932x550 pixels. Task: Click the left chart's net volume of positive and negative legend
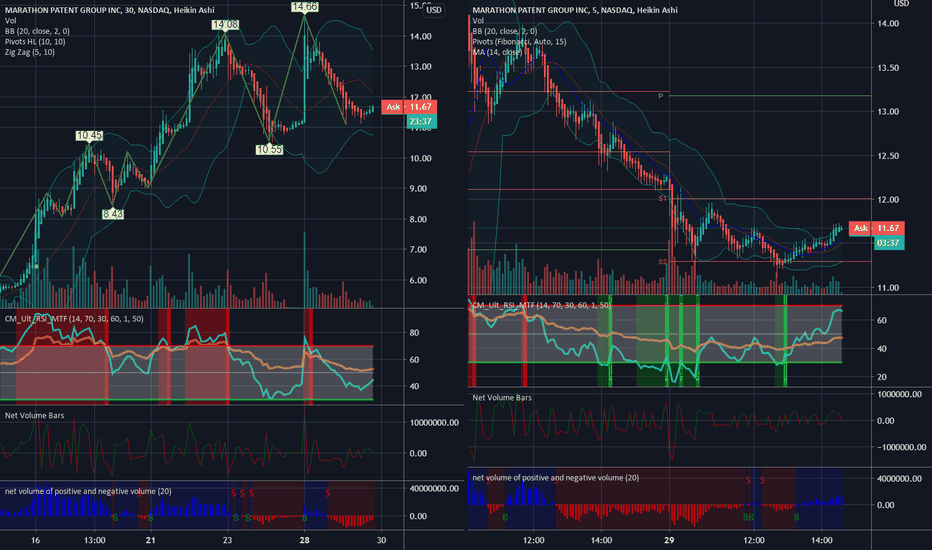[88, 491]
